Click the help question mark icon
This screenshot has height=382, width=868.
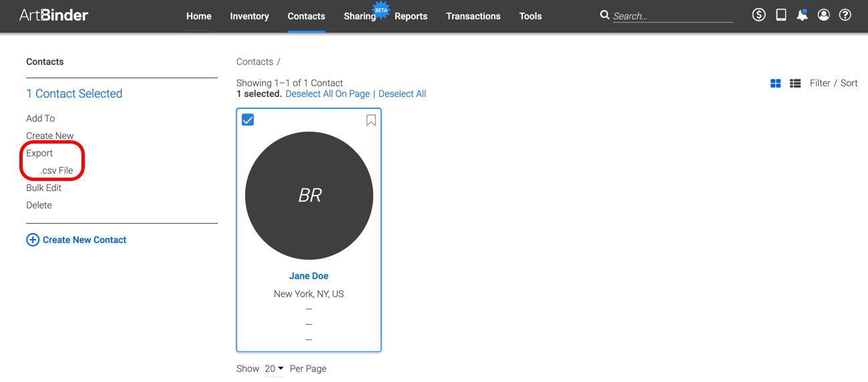click(845, 15)
